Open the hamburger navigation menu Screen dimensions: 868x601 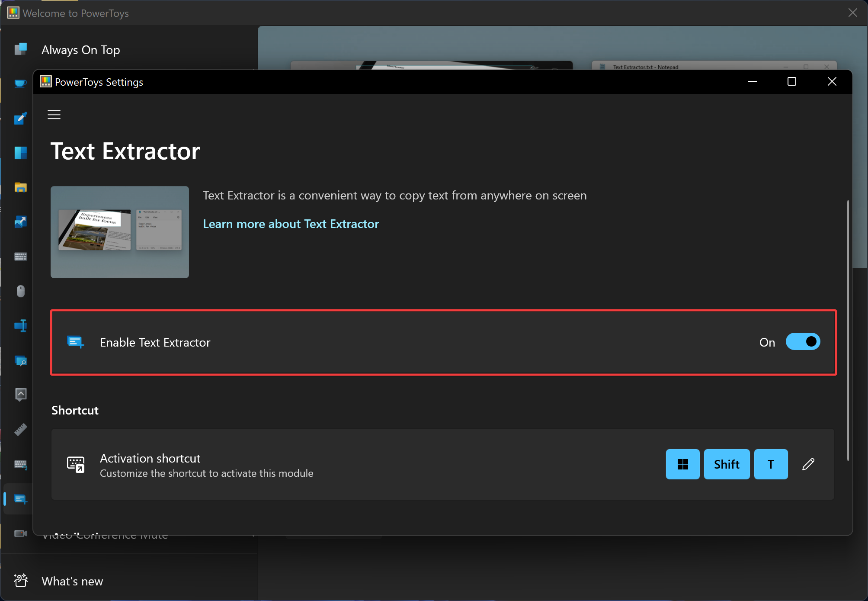coord(54,115)
